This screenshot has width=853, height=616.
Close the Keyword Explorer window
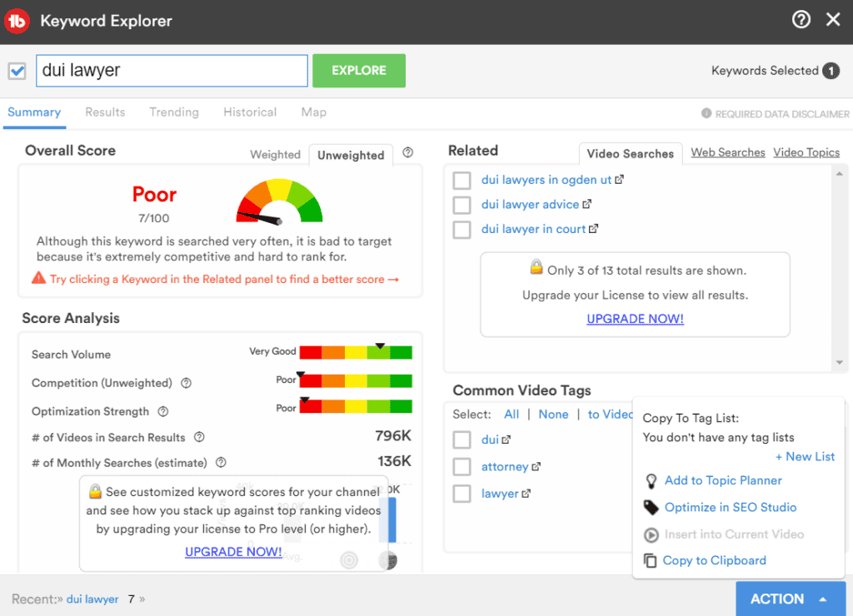tap(833, 20)
